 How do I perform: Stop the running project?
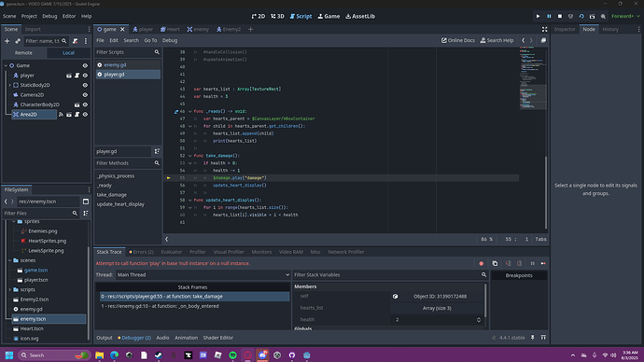(x=559, y=17)
